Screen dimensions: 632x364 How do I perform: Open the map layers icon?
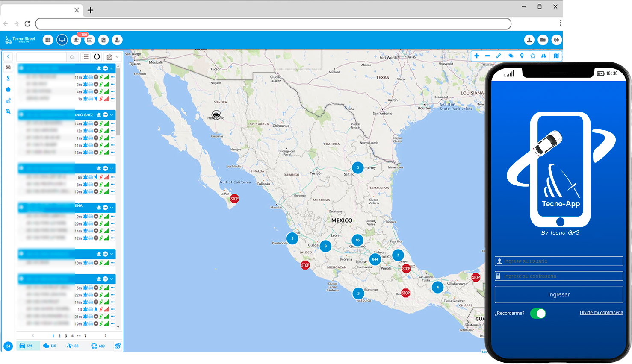(x=556, y=56)
